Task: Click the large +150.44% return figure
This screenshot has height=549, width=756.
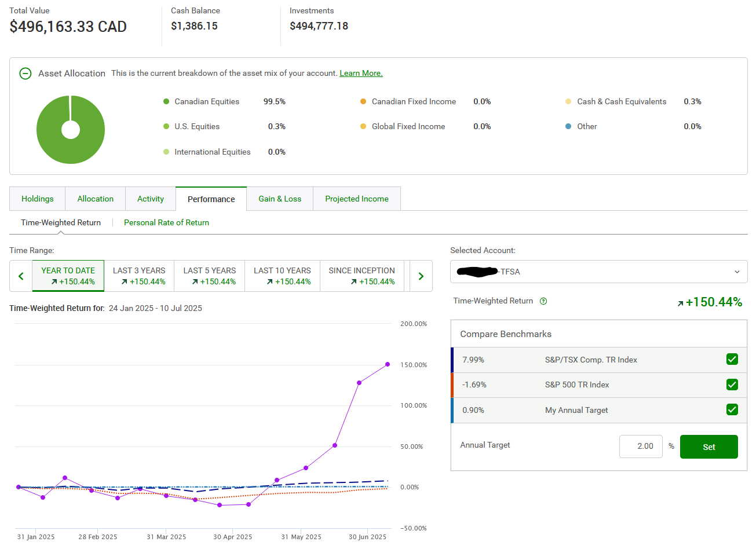Action: pyautogui.click(x=714, y=302)
